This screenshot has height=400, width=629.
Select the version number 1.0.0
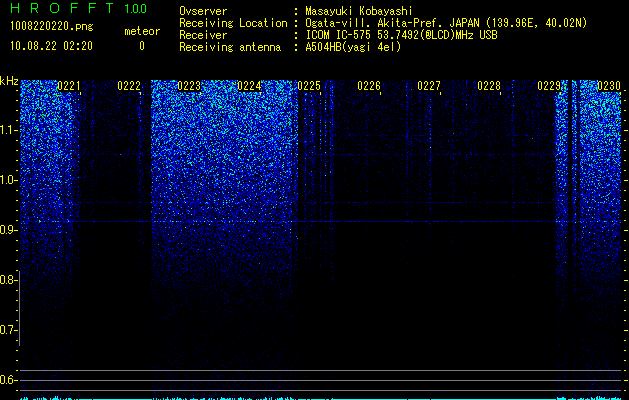point(136,8)
